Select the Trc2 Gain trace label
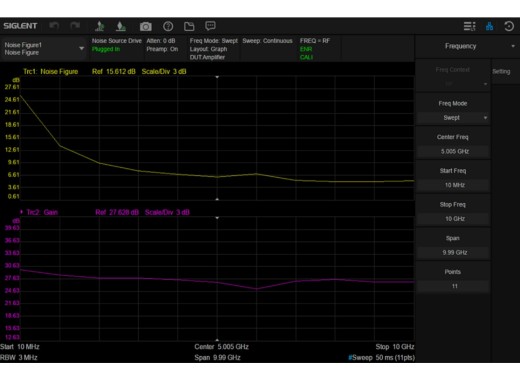Image resolution: width=520 pixels, height=380 pixels. (x=42, y=212)
